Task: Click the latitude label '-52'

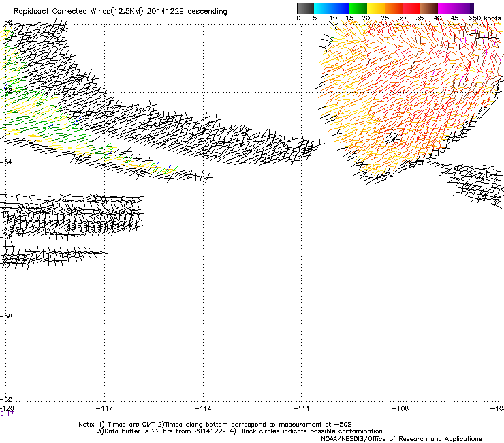Action: (x=6, y=91)
